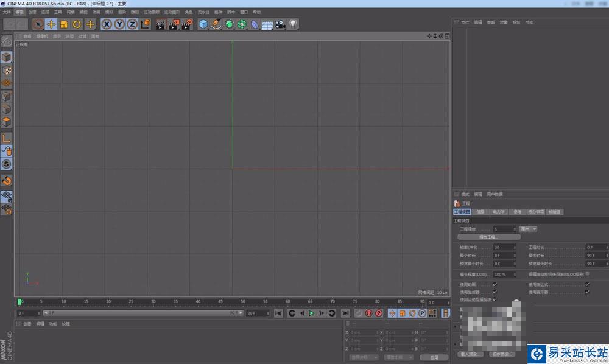The height and width of the screenshot is (364, 609).
Task: Toggle the coordinate system icon after Z
Action: tap(146, 24)
